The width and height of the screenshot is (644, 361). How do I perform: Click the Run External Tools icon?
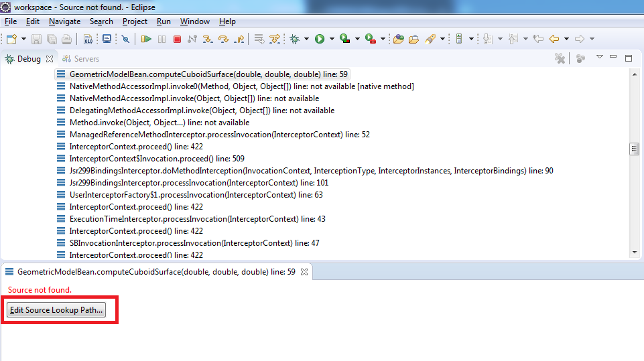[x=371, y=39]
